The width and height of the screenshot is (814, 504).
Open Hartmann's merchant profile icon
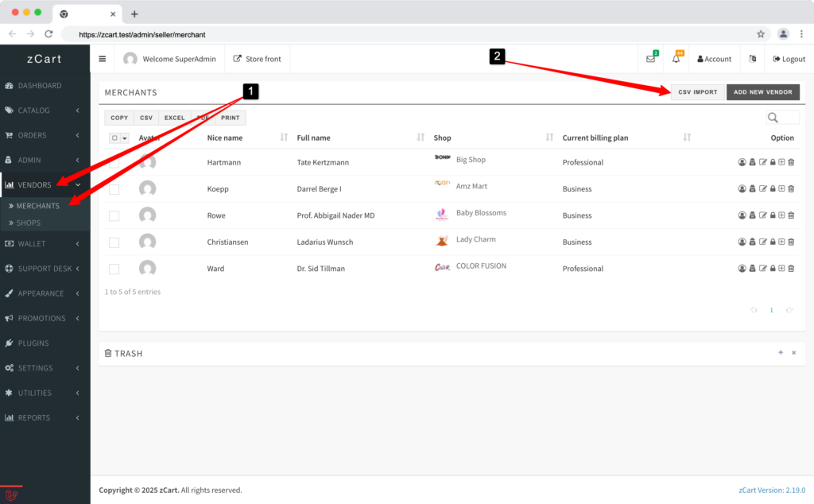pyautogui.click(x=742, y=162)
